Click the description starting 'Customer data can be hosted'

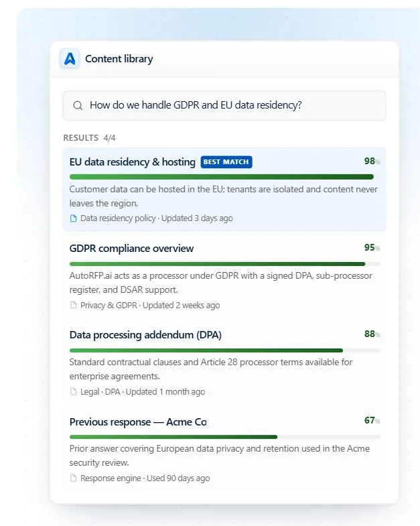pyautogui.click(x=224, y=196)
